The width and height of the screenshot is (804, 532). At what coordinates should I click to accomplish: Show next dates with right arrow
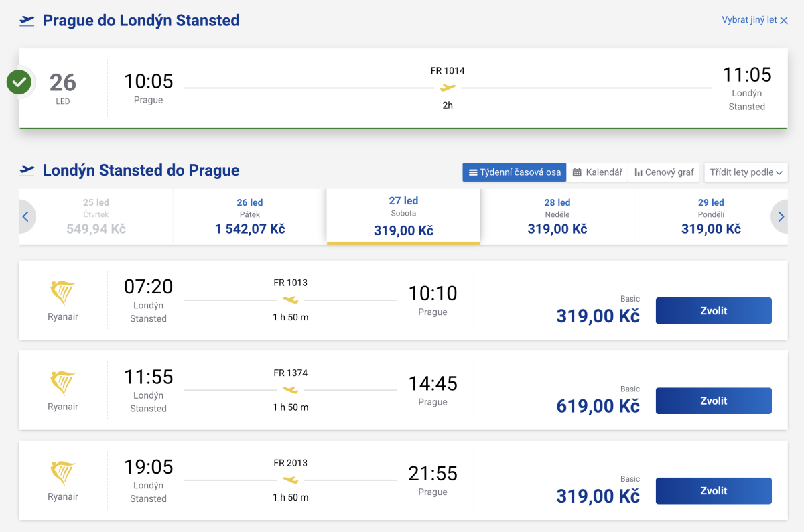click(780, 216)
